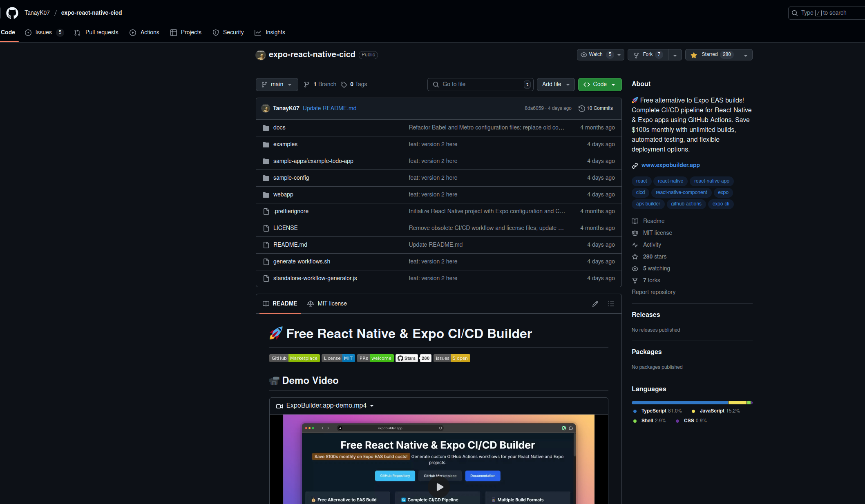Click the apk-builder topic tag
Viewport: 865px width, 504px height.
pos(648,204)
